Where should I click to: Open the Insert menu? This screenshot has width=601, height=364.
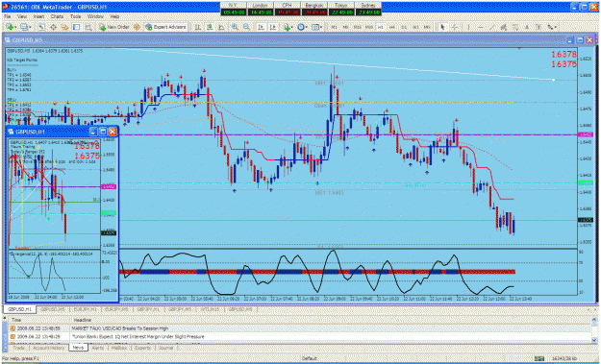tap(38, 17)
